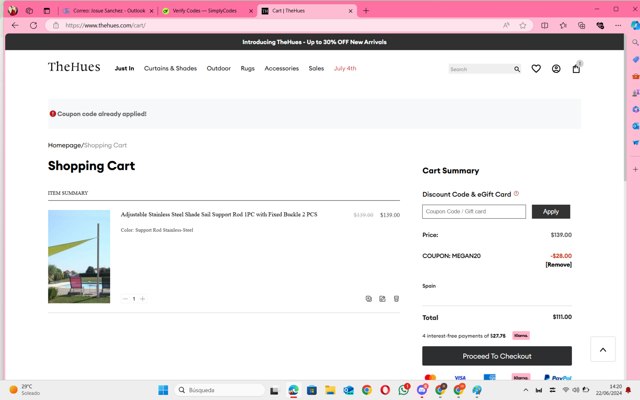Open the browser settings ellipsis menu

[618, 25]
